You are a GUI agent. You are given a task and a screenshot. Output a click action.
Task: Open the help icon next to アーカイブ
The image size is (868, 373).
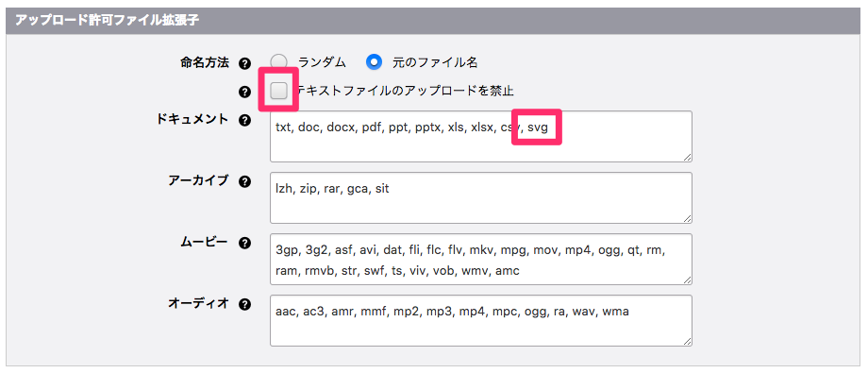244,181
